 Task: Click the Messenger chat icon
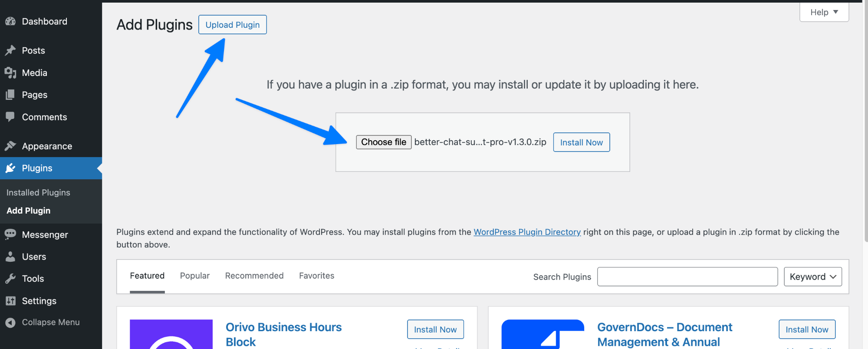pyautogui.click(x=10, y=234)
